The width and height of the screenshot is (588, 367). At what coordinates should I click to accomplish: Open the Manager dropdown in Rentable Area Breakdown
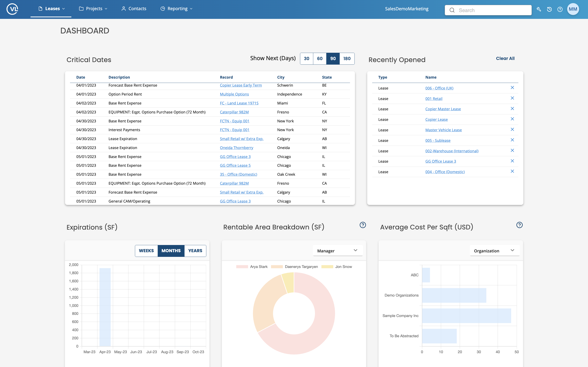(x=337, y=250)
